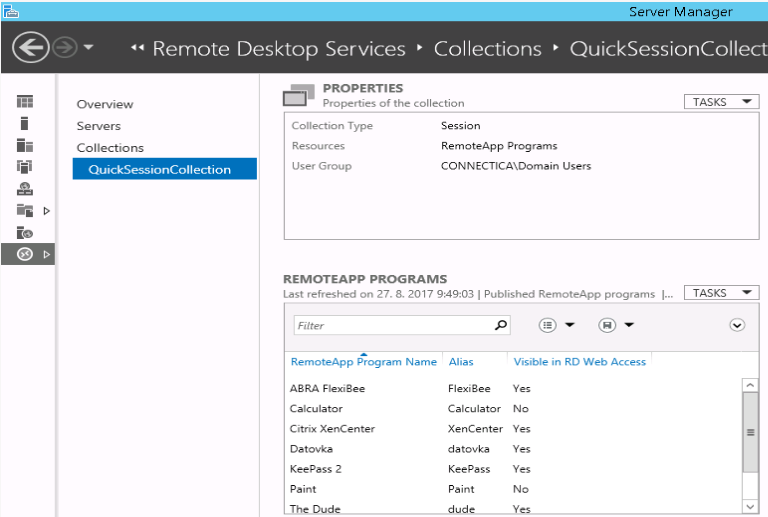Select the Remote Desktop Services sidebar icon
The image size is (768, 517).
(x=24, y=254)
